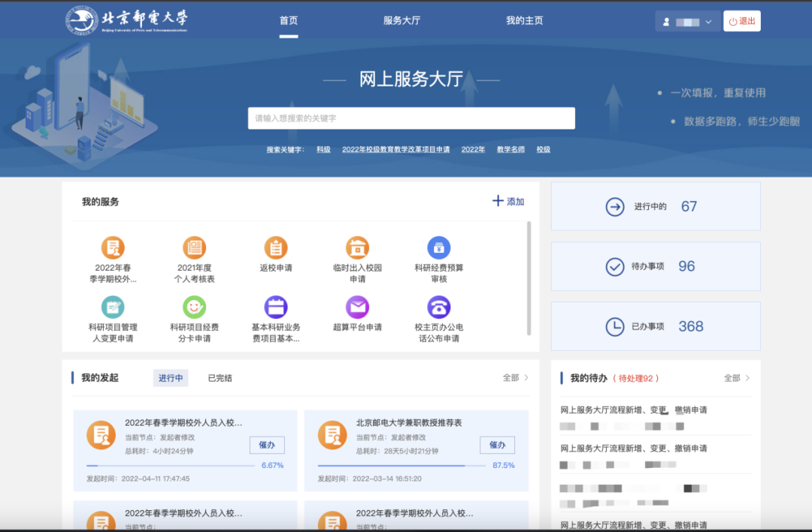Open the 基本科研业务费项目 calendar icon
This screenshot has height=532, width=812.
pyautogui.click(x=276, y=307)
